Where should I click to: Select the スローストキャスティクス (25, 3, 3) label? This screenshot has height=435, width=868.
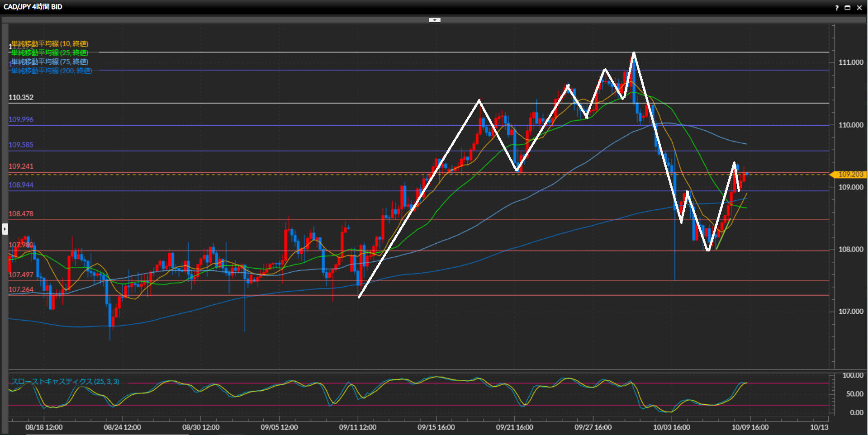pyautogui.click(x=65, y=382)
